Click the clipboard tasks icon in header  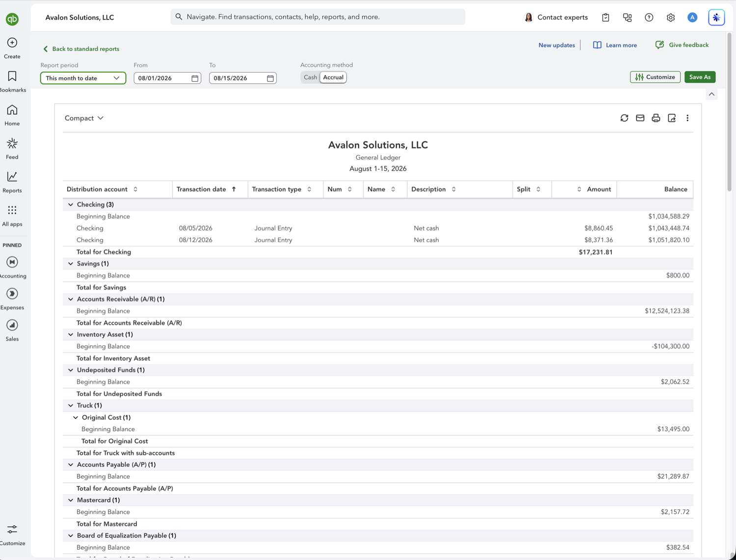[x=605, y=17]
